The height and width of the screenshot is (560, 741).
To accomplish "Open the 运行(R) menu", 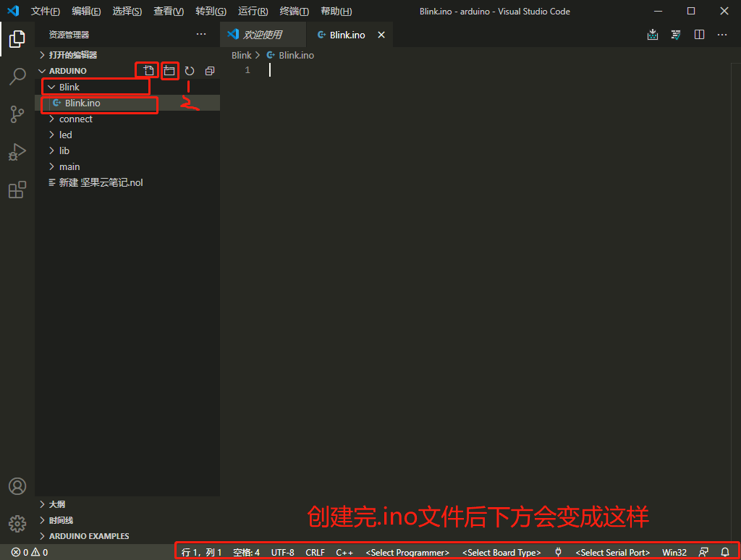I will (253, 12).
